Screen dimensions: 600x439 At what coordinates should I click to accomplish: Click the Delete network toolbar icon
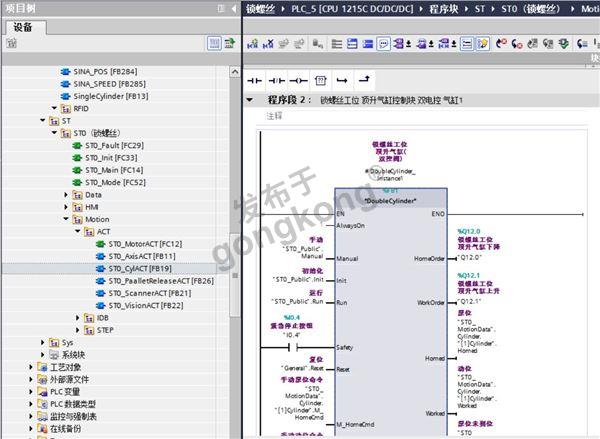[x=268, y=44]
